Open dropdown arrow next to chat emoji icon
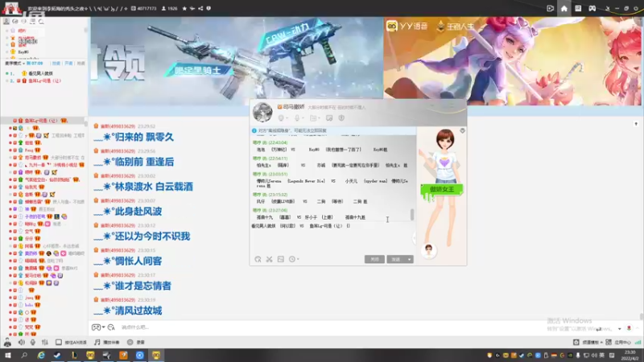Screen dimensions: 644x362 click(287, 118)
